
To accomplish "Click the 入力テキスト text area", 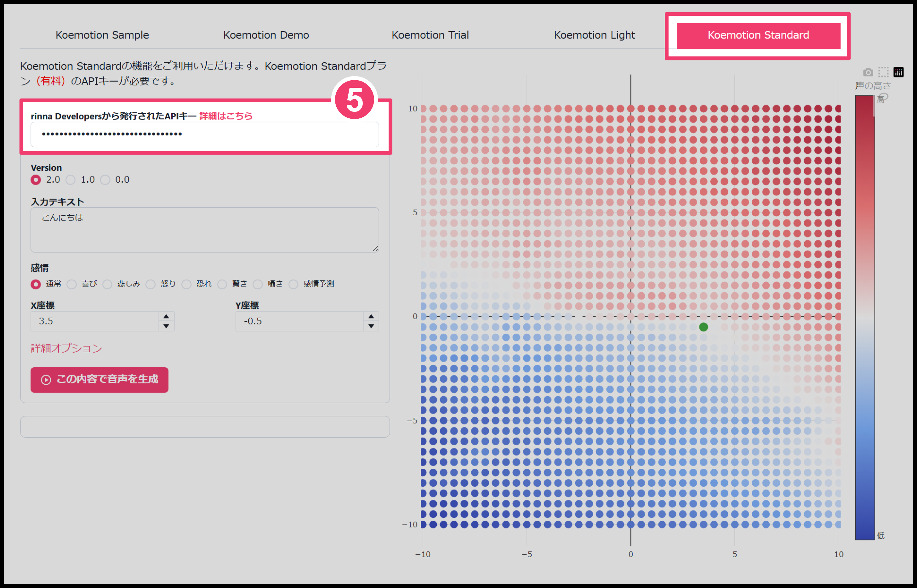I will click(x=205, y=230).
